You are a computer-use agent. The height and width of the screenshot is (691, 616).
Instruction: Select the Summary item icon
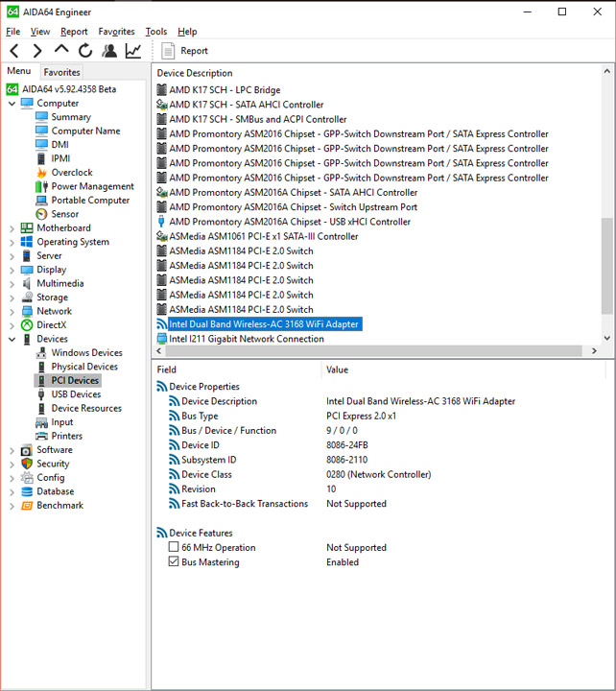coord(41,117)
